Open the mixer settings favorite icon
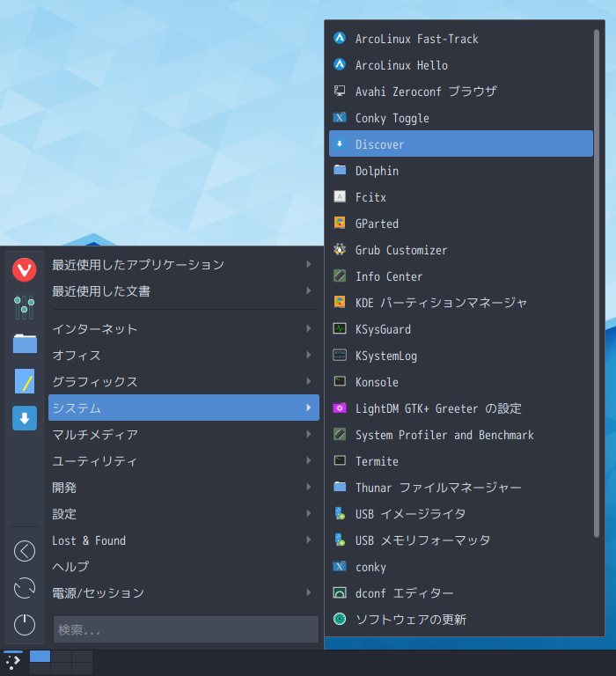This screenshot has height=676, width=616. [24, 307]
